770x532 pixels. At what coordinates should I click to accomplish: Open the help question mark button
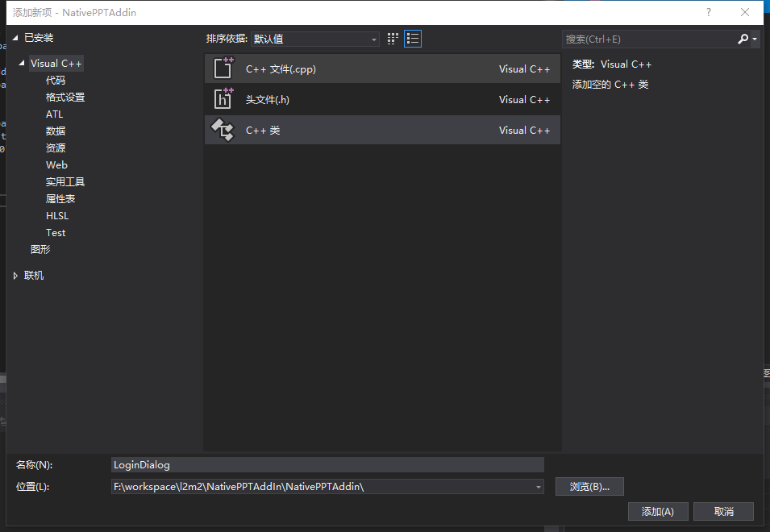pyautogui.click(x=708, y=12)
